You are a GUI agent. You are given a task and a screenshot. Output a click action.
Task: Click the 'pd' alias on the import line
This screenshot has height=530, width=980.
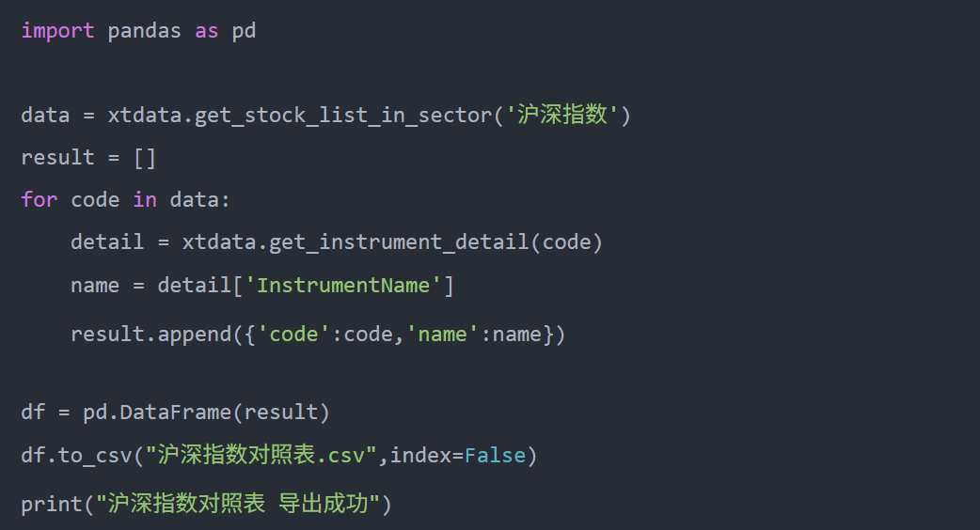click(244, 31)
